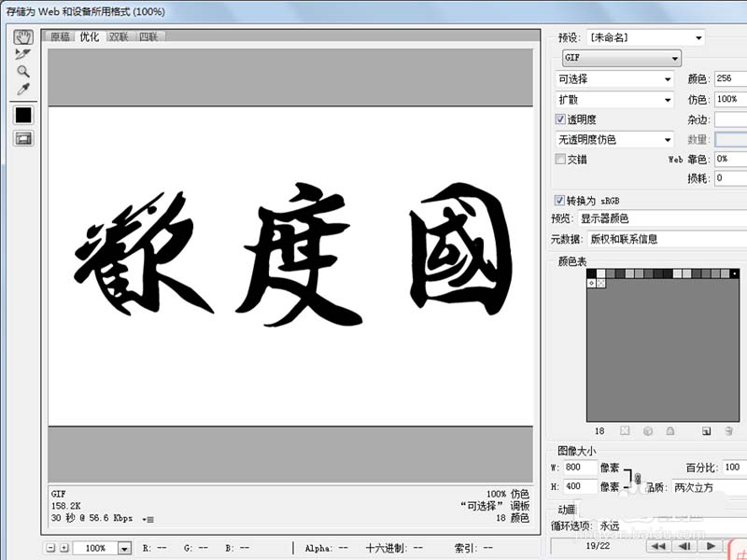Delete selected color trash icon

click(x=728, y=430)
